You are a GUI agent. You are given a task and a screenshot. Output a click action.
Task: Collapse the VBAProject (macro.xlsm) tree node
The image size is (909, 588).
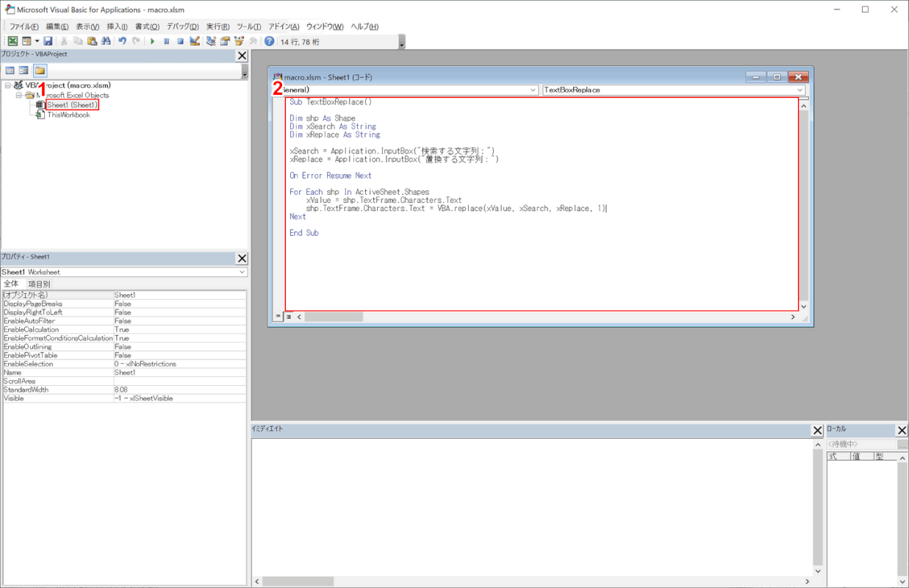[8, 85]
